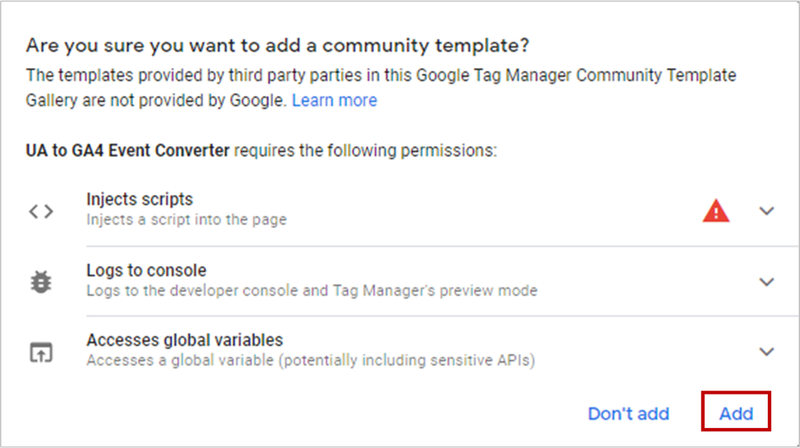
Task: Click the 'Are you sure' dialog title
Action: pos(278,45)
